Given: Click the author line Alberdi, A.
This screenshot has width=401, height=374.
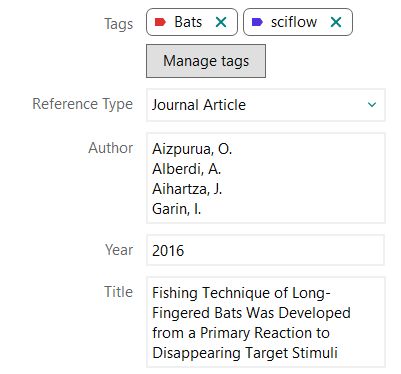Looking at the screenshot, I should 186,169.
